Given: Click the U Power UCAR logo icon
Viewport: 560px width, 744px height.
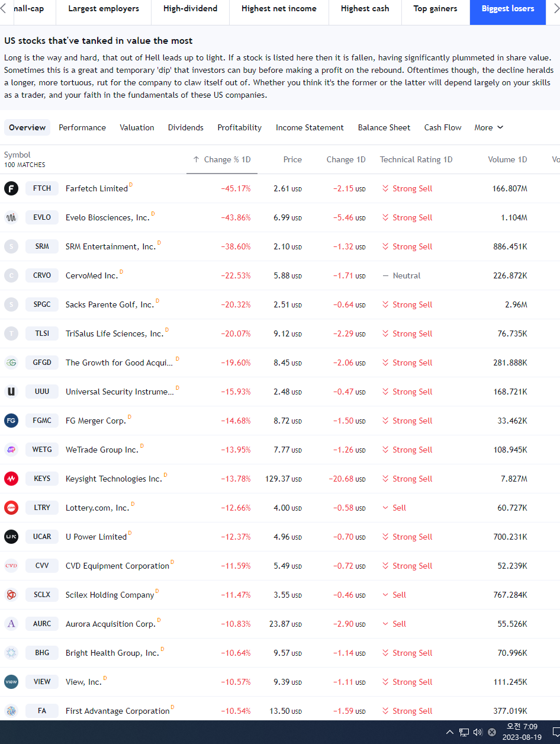Looking at the screenshot, I should [11, 537].
